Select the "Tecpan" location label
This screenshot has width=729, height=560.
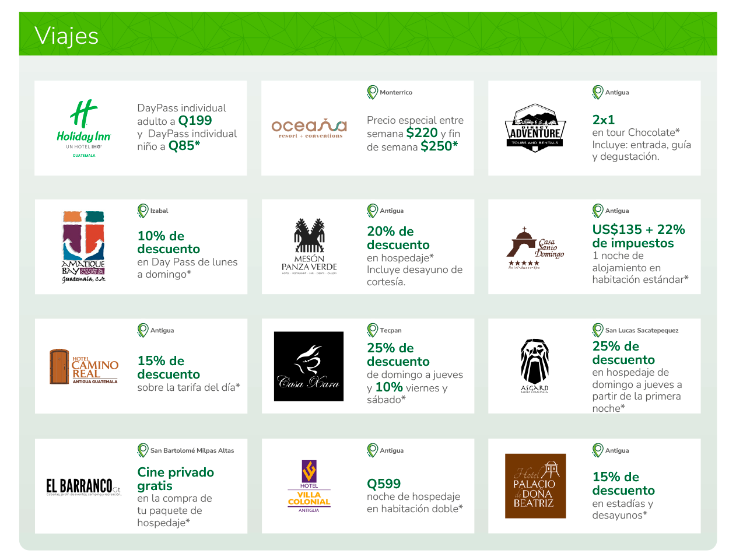(391, 330)
